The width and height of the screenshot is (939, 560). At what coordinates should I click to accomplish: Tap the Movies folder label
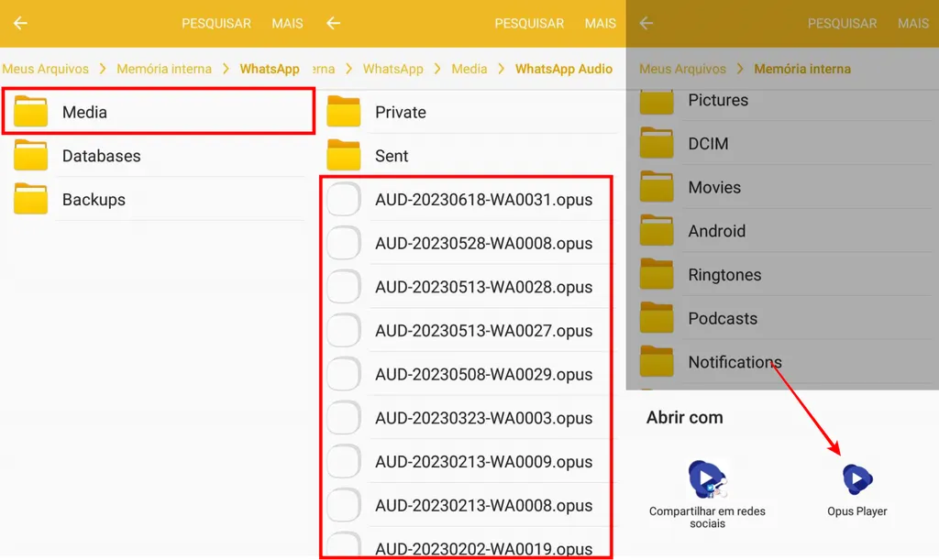(x=714, y=187)
